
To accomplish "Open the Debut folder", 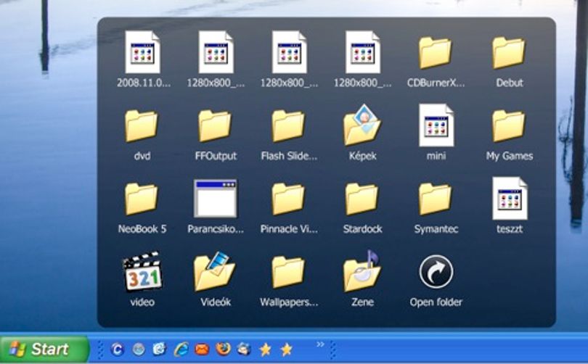I will (x=508, y=53).
